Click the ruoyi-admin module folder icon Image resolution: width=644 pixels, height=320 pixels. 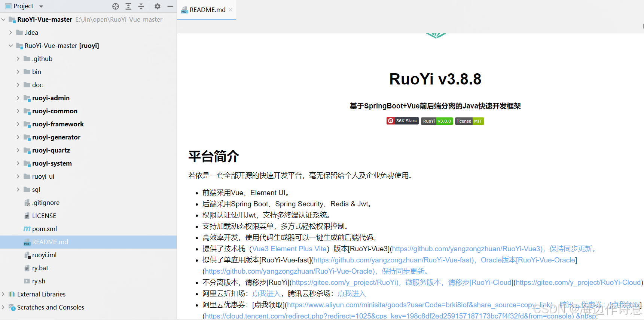[27, 98]
